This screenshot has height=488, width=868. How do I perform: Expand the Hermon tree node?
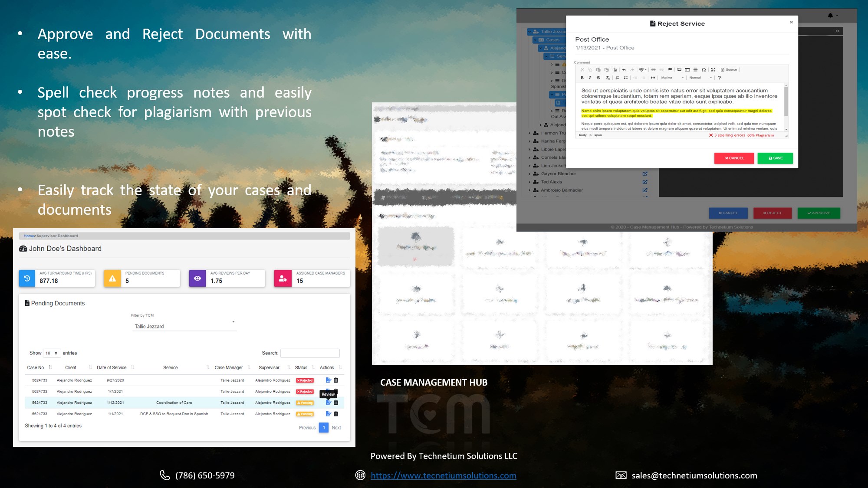pos(530,134)
